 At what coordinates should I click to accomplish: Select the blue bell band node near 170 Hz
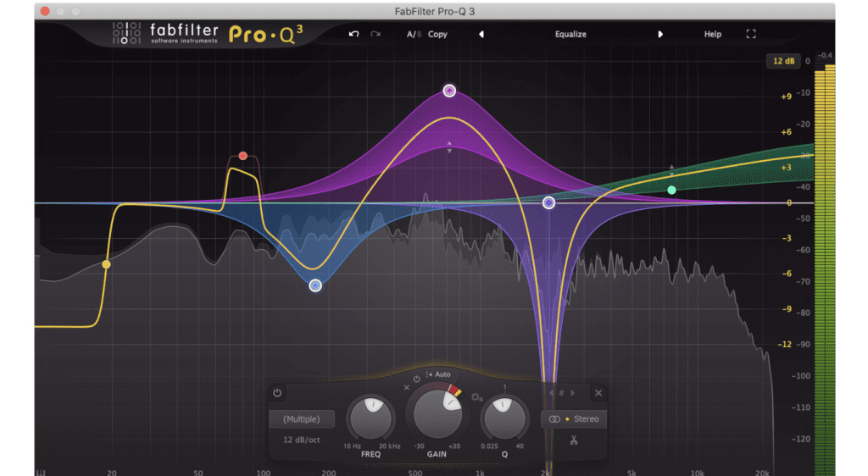(x=315, y=285)
